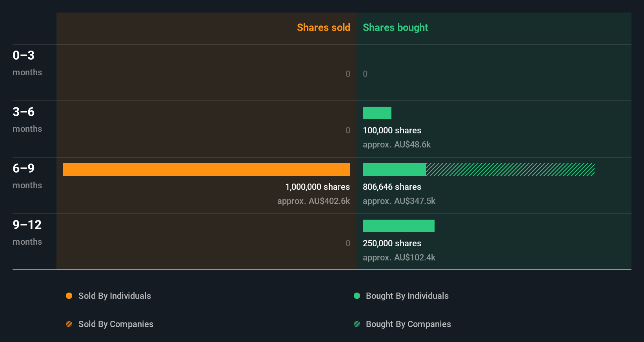Click the orange 1,000,000 shares sold bar
The height and width of the screenshot is (342, 644).
pyautogui.click(x=206, y=169)
